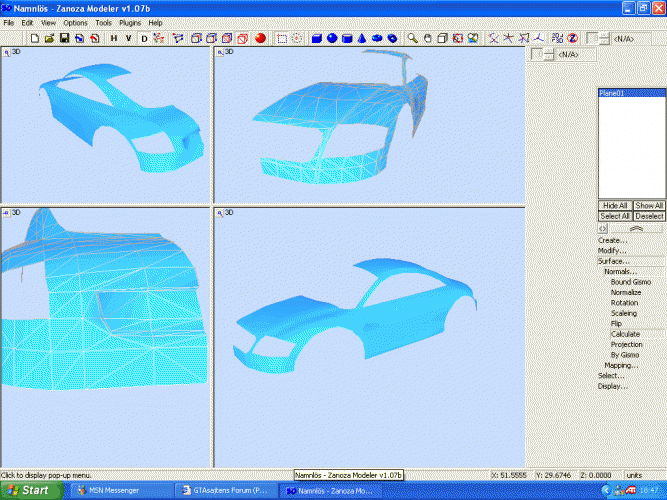Select Plane01 in the object list
Image resolution: width=667 pixels, height=500 pixels.
[614, 93]
